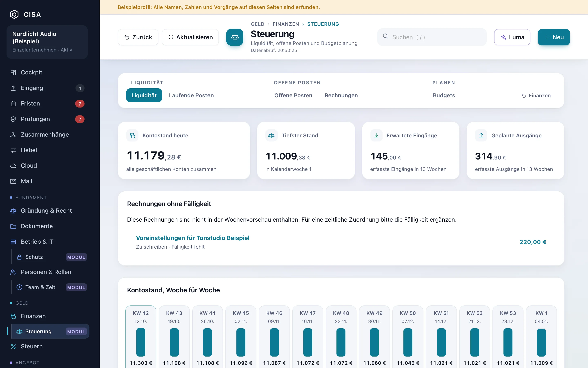This screenshot has width=588, height=368.
Task: Switch to Offene Posten tab
Action: tap(293, 95)
